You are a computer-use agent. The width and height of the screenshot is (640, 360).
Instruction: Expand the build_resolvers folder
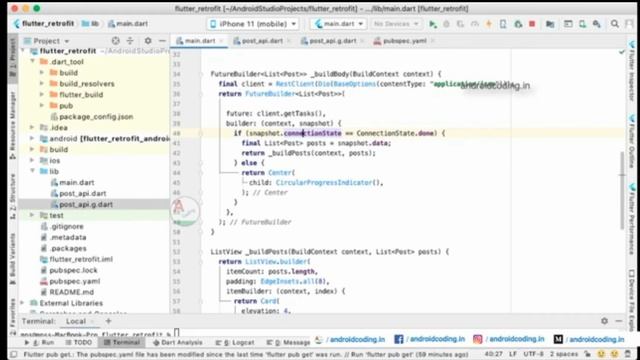[x=42, y=84]
